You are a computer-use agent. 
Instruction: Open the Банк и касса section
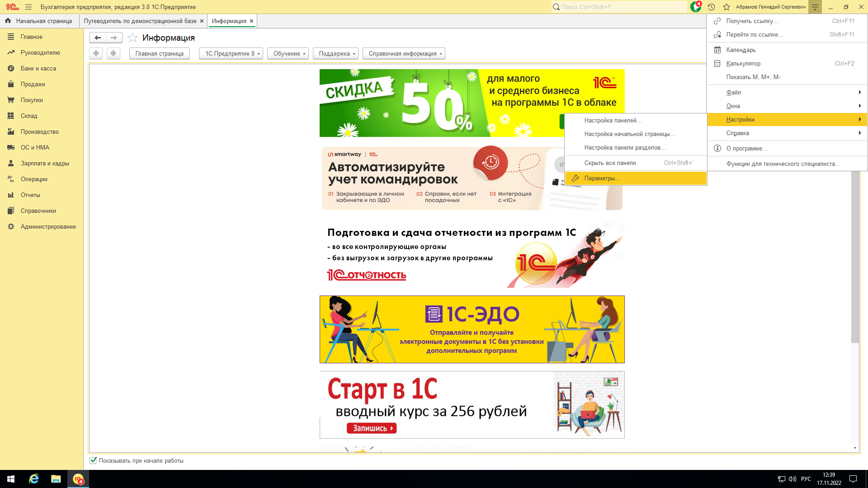point(42,69)
